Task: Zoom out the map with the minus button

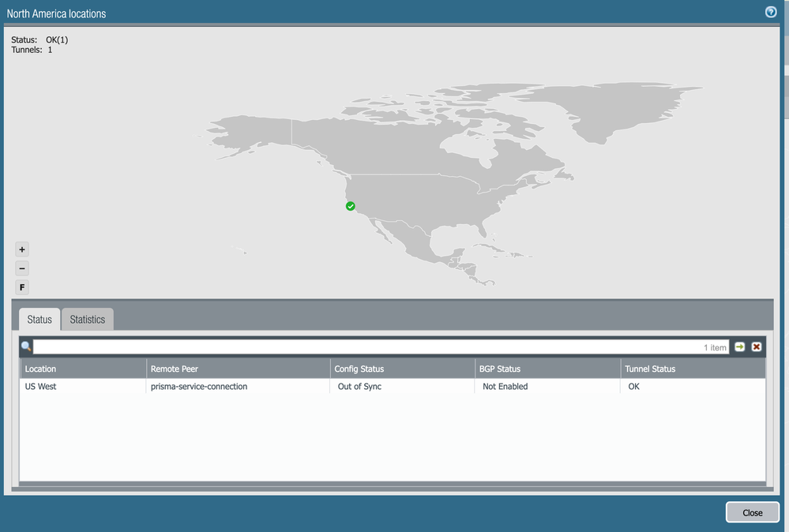Action: (22, 268)
